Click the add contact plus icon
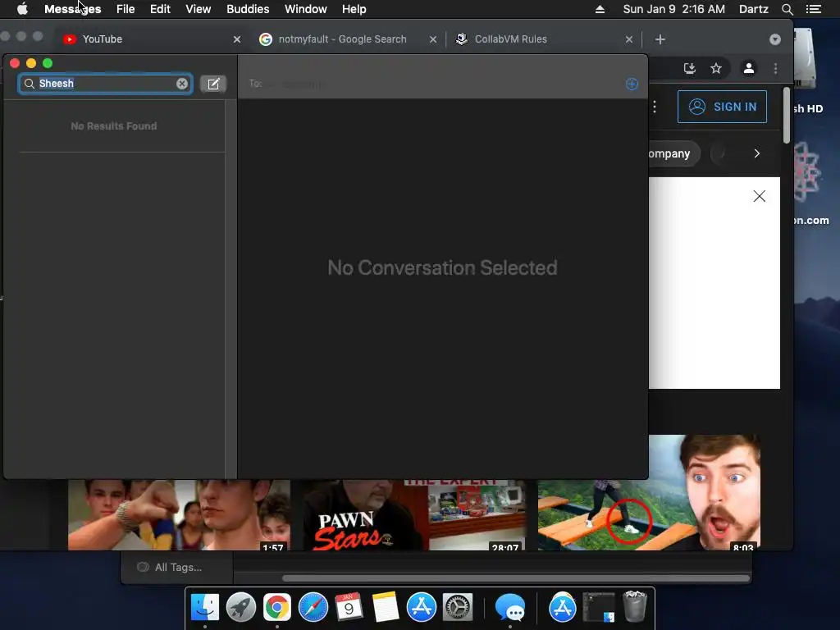This screenshot has width=840, height=630. click(632, 84)
